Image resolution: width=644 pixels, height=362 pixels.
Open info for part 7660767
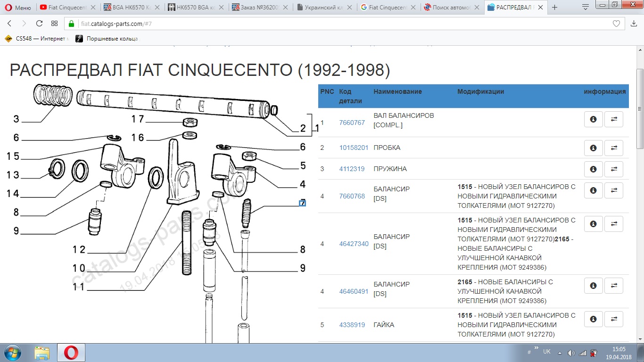(x=593, y=120)
